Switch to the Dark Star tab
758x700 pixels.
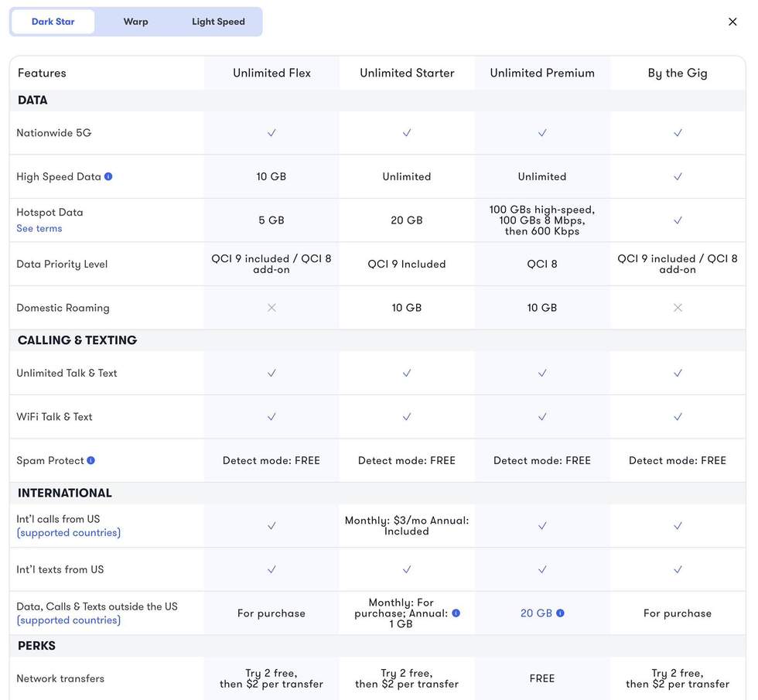point(53,22)
